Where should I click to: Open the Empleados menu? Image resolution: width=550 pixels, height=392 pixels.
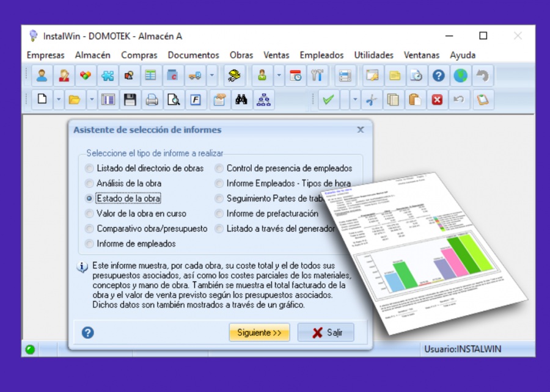(x=321, y=56)
